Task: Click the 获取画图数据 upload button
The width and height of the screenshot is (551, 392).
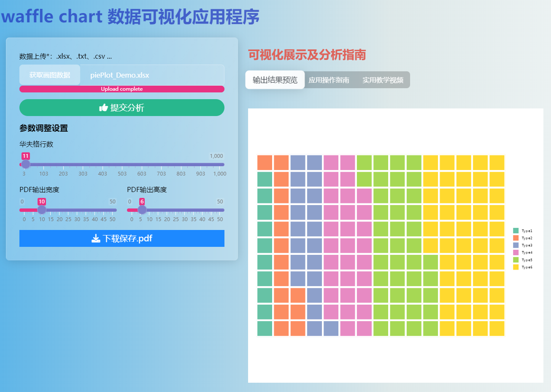Action: pyautogui.click(x=49, y=75)
